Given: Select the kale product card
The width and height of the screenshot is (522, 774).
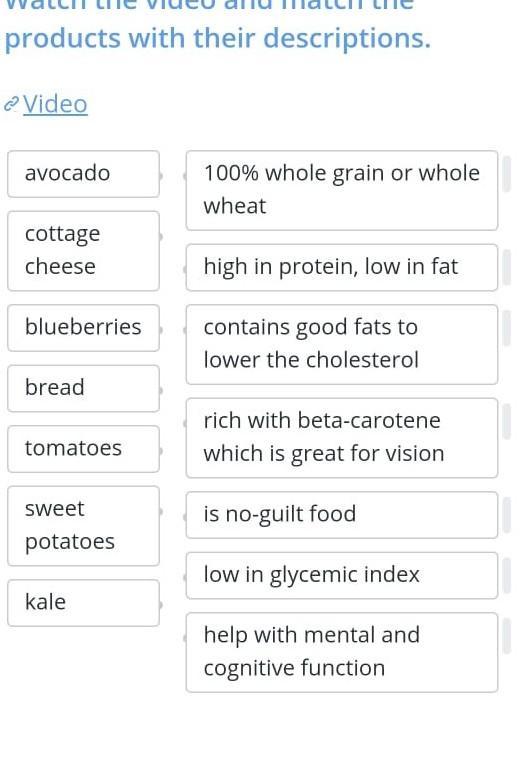Looking at the screenshot, I should [x=83, y=603].
